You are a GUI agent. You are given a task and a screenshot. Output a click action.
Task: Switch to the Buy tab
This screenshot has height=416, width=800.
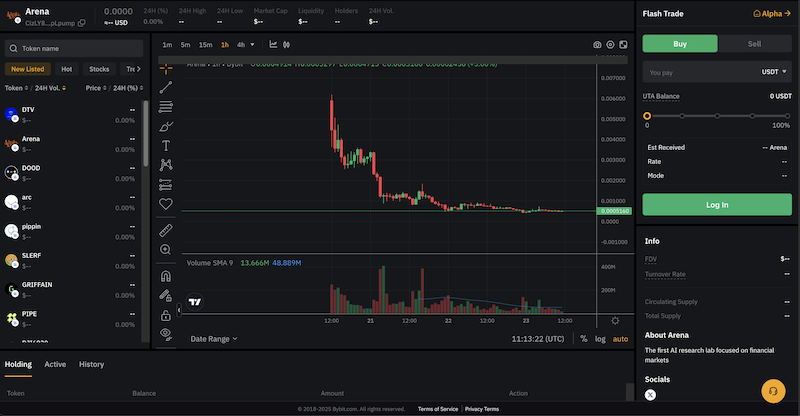680,44
